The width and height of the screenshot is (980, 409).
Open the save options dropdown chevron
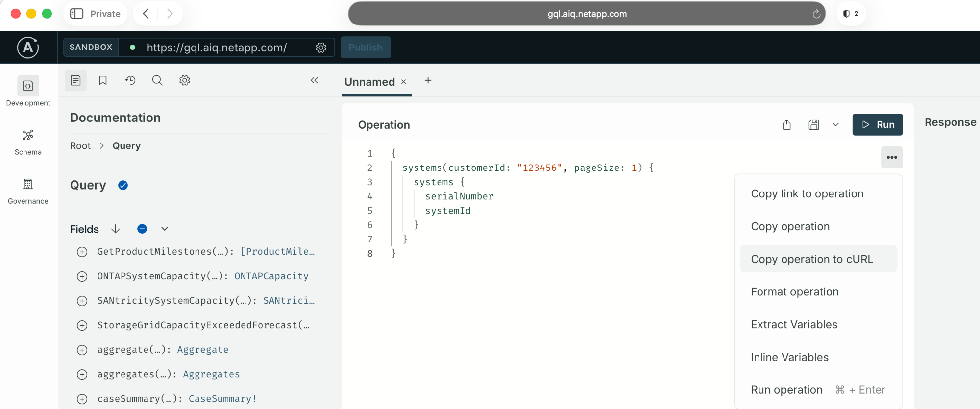(x=836, y=125)
